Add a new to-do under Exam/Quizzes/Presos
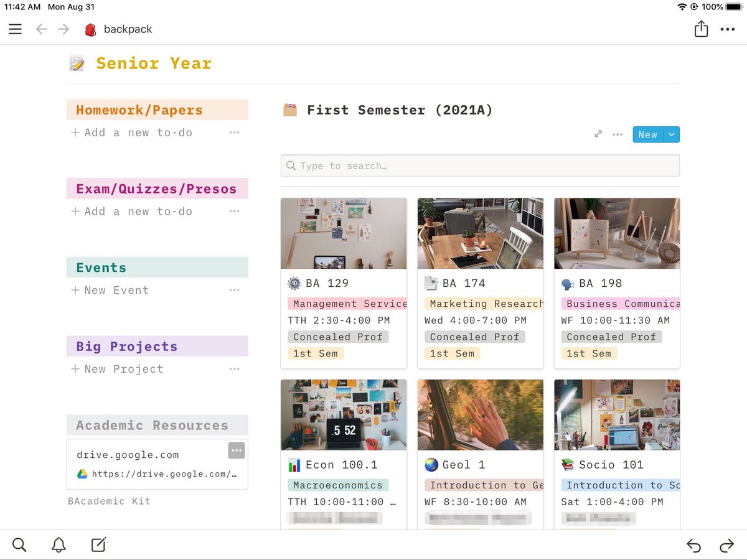Image resolution: width=747 pixels, height=560 pixels. (x=131, y=212)
